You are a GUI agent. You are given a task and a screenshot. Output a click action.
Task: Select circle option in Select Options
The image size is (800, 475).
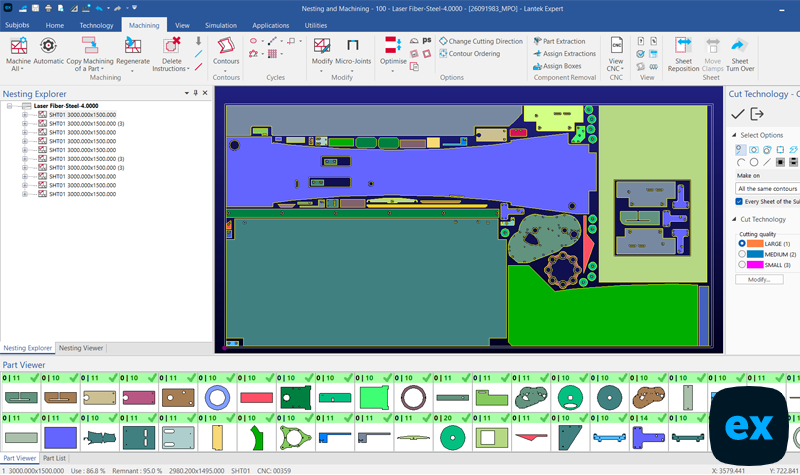[754, 162]
